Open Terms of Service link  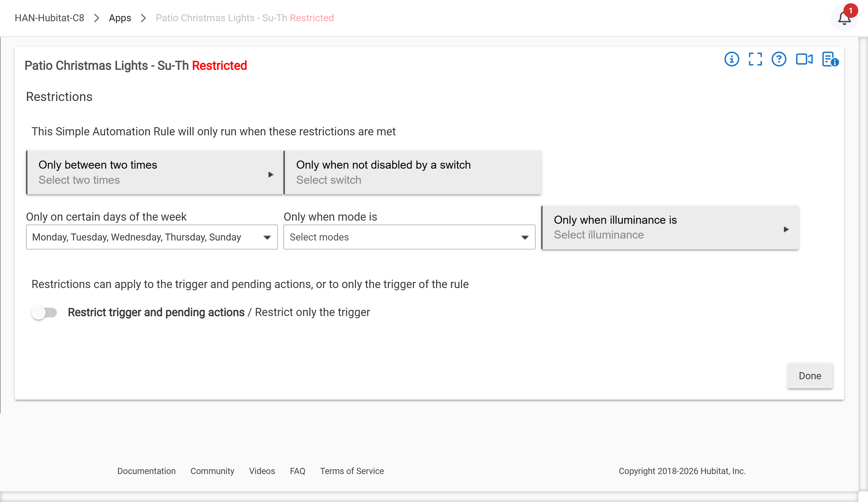(x=352, y=471)
